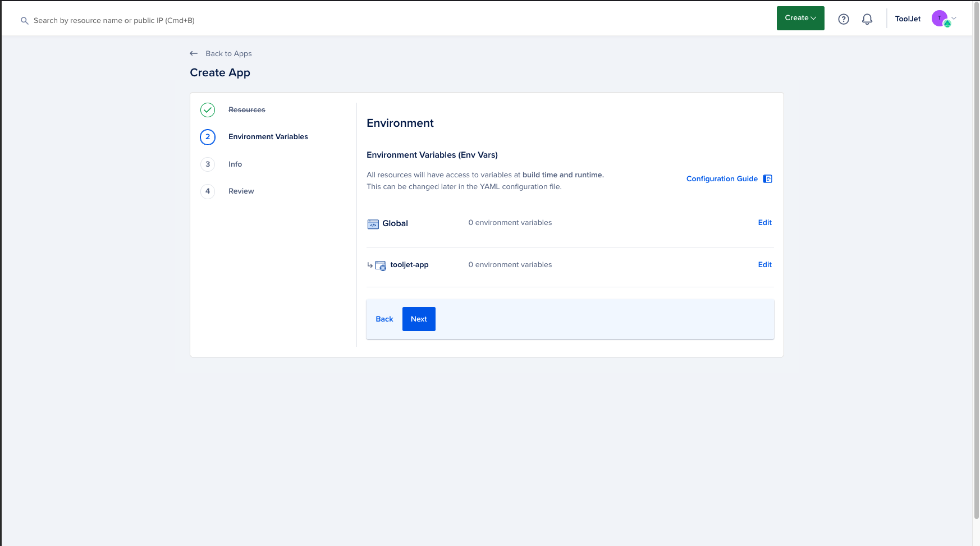
Task: Click the search magnifier icon
Action: (24, 21)
